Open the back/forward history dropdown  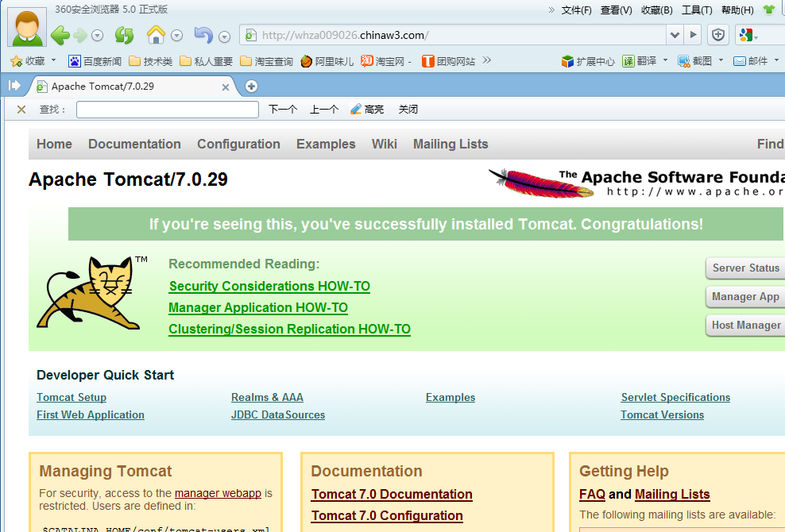coord(98,36)
